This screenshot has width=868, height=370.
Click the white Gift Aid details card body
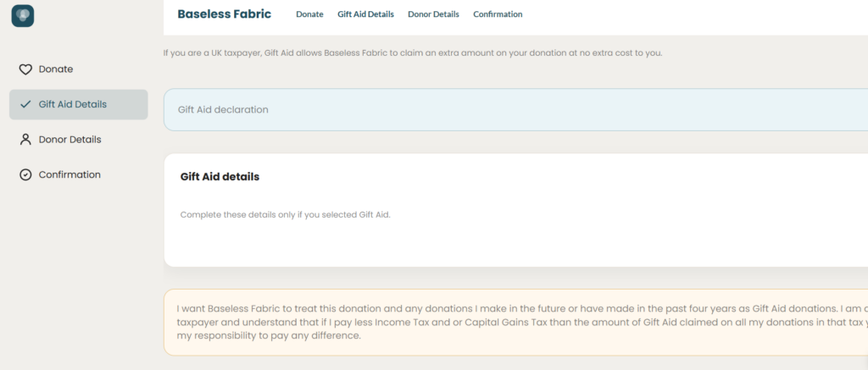click(x=516, y=210)
